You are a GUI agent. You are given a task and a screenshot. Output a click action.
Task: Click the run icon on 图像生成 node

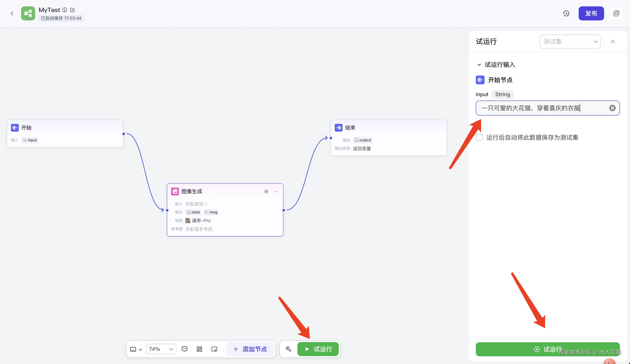click(x=266, y=191)
